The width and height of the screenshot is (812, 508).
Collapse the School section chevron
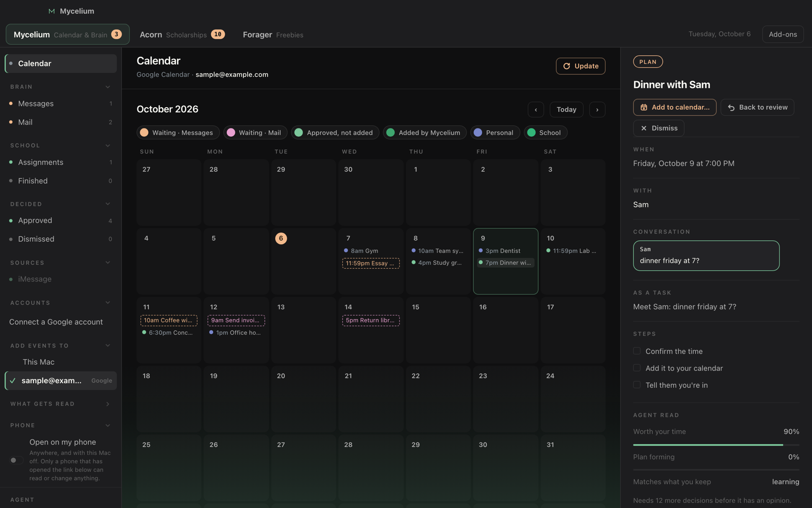(x=108, y=145)
